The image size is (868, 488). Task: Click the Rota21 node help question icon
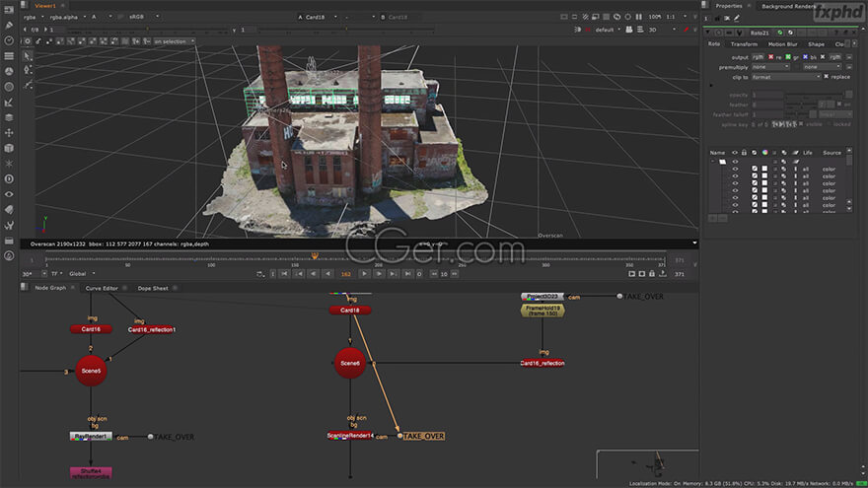835,33
